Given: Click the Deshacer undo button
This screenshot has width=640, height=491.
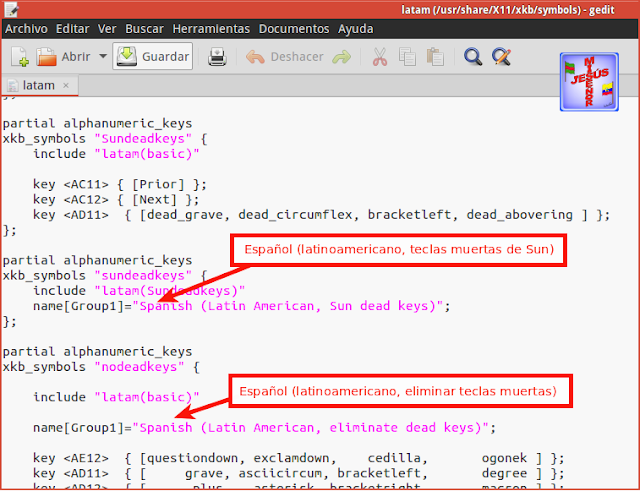Looking at the screenshot, I should pyautogui.click(x=285, y=57).
